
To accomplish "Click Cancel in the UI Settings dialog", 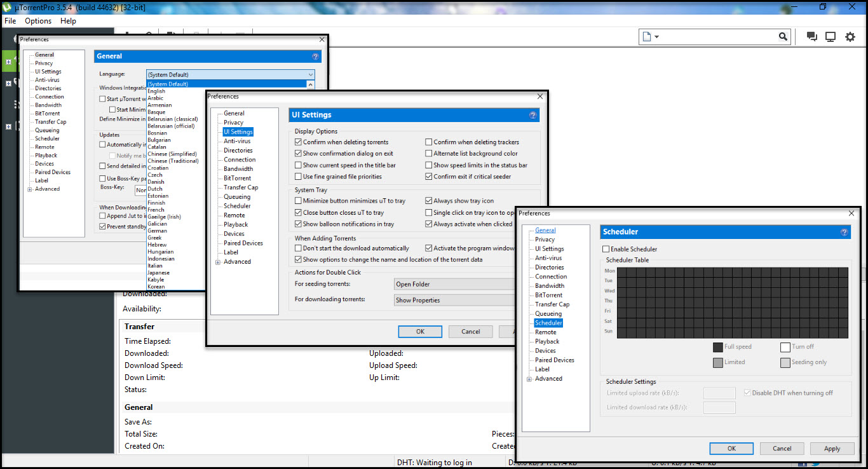I will (x=471, y=332).
